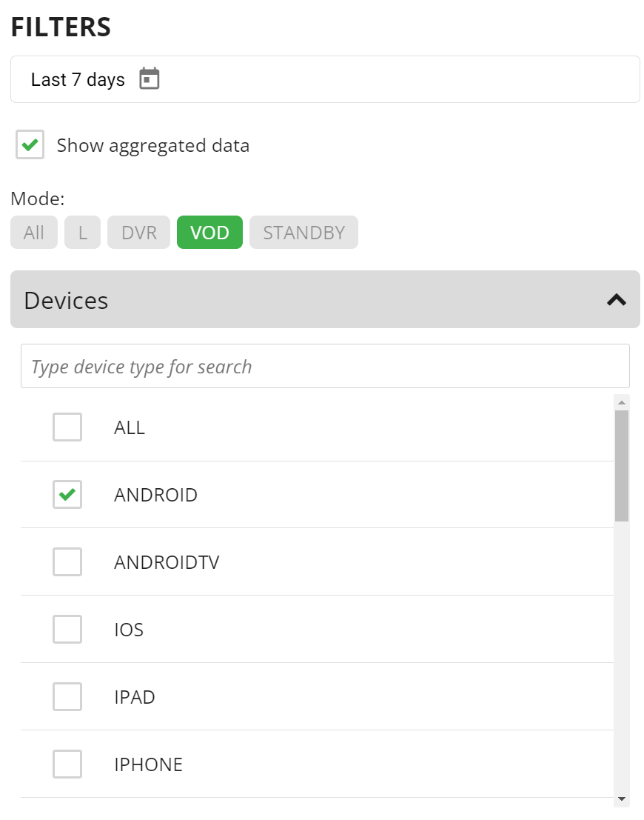
Task: Uncheck the ANDROID device checkbox
Action: pyautogui.click(x=67, y=494)
